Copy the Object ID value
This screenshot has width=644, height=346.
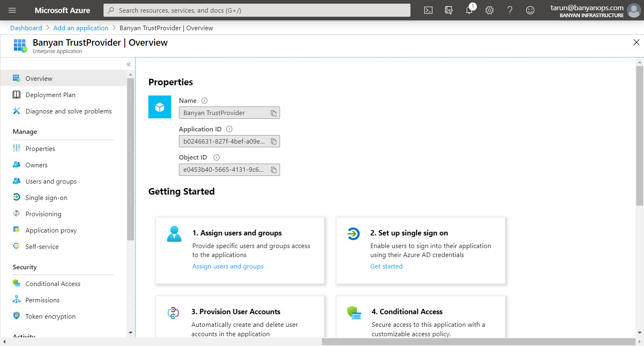[x=274, y=170]
